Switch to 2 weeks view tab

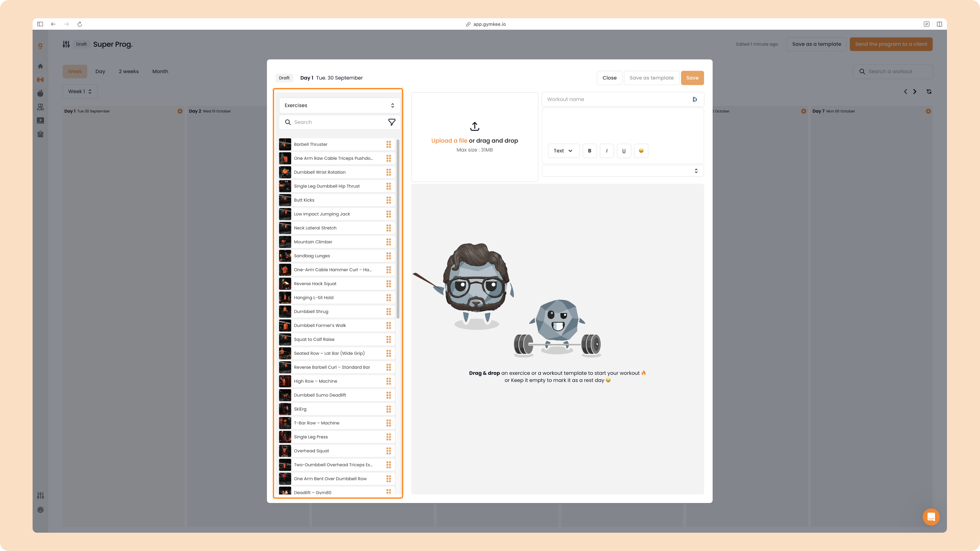(x=129, y=71)
